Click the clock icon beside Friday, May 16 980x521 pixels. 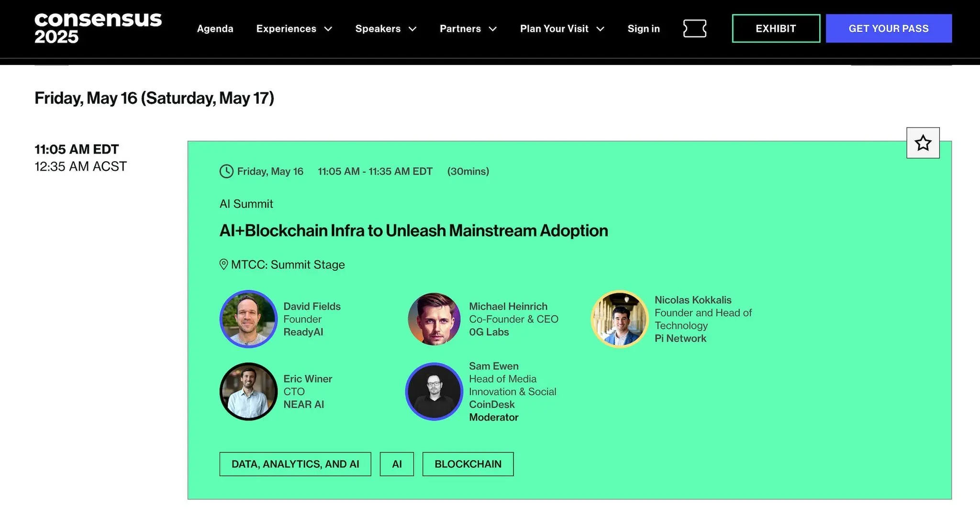coord(226,171)
